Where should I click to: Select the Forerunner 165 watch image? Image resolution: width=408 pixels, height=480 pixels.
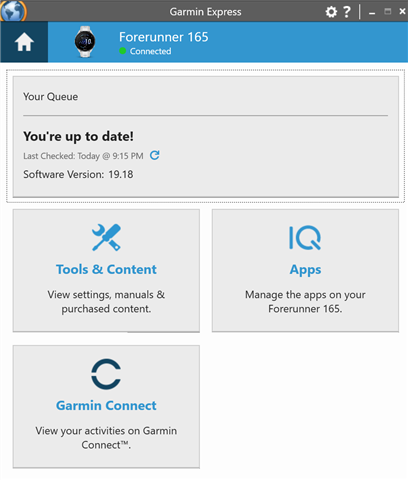(x=85, y=42)
